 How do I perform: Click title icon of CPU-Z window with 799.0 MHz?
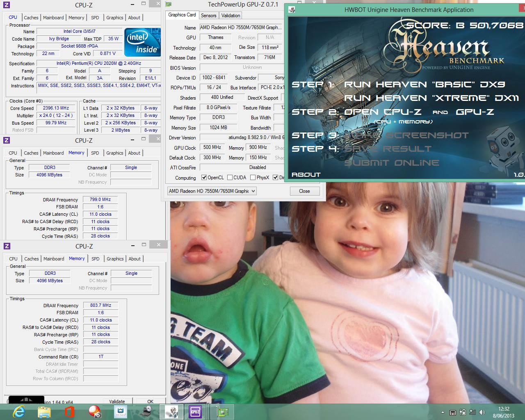point(7,140)
